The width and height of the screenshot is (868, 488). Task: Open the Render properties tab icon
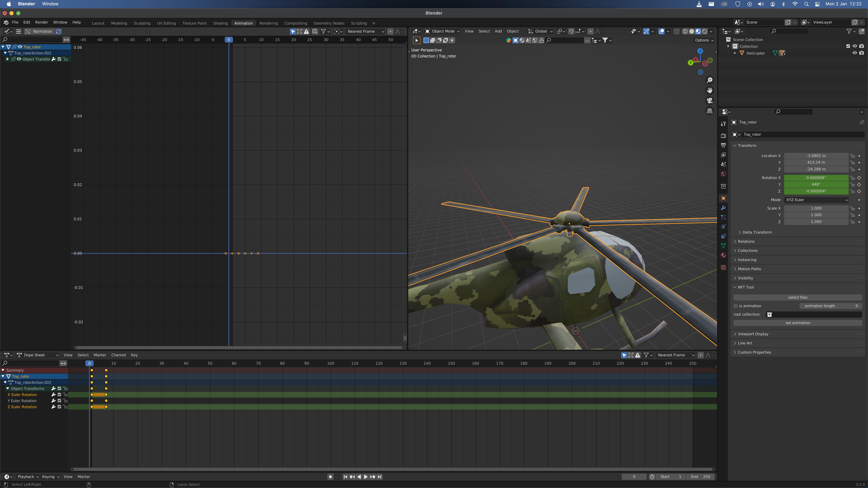pos(723,136)
